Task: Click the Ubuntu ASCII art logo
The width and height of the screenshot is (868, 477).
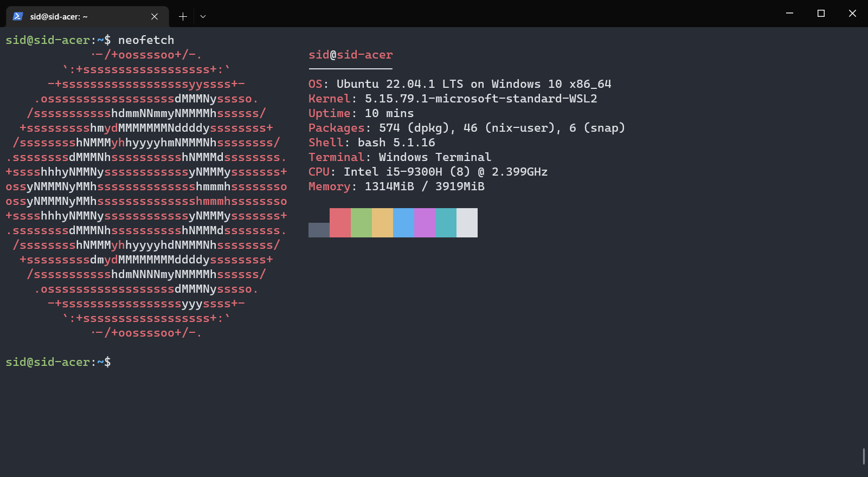Action: click(146, 194)
